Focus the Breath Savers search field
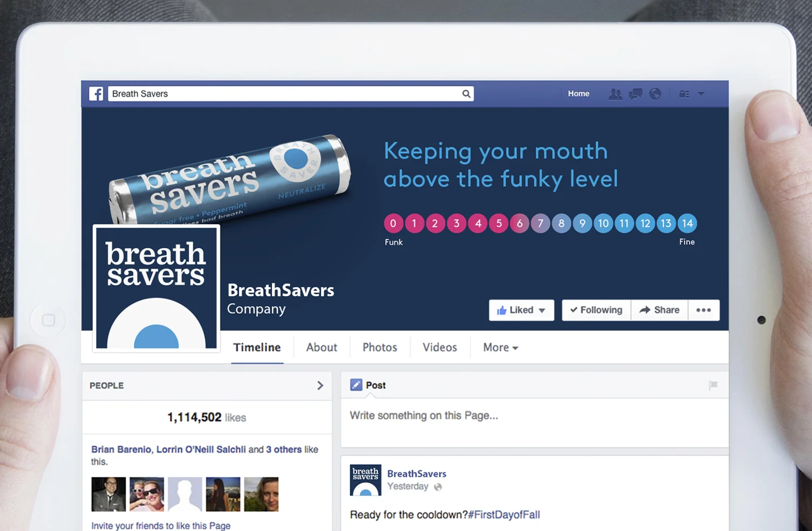Screen dimensions: 812x531 point(291,94)
